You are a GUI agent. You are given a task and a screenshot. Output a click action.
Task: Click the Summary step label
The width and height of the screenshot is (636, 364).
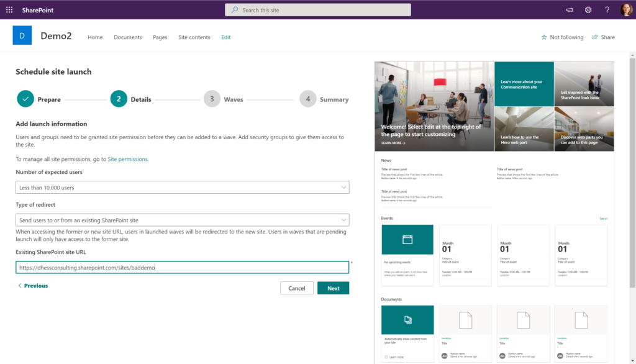click(334, 99)
